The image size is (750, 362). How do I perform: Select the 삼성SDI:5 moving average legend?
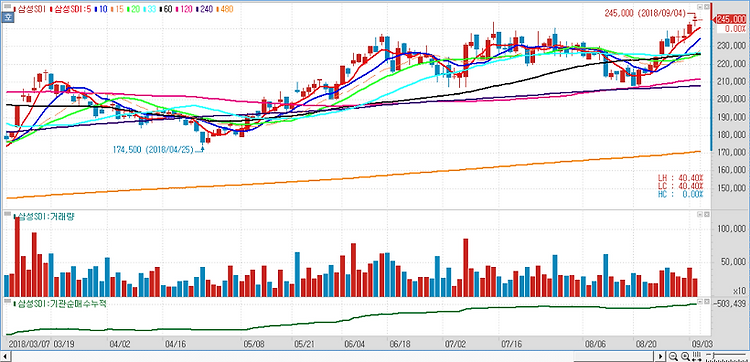70,9
